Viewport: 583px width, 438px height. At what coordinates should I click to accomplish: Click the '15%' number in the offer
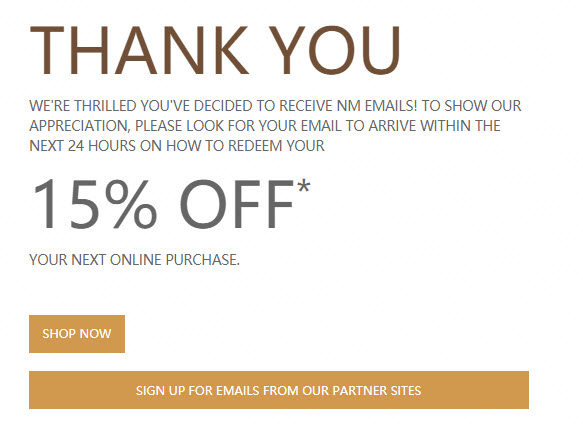pos(95,204)
